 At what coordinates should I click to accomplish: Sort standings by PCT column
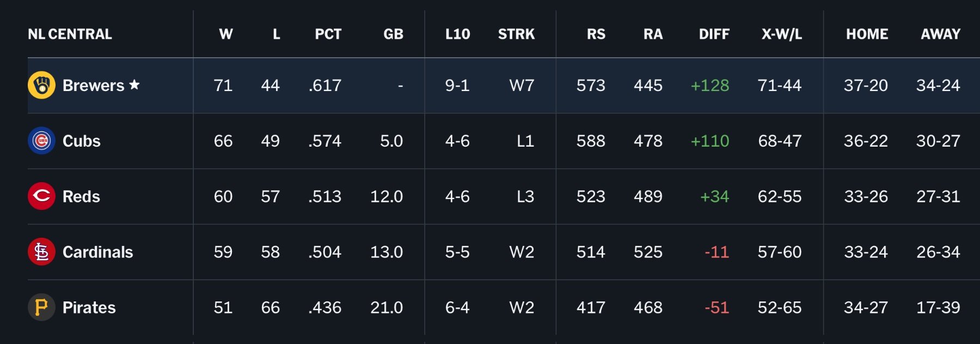click(x=328, y=34)
